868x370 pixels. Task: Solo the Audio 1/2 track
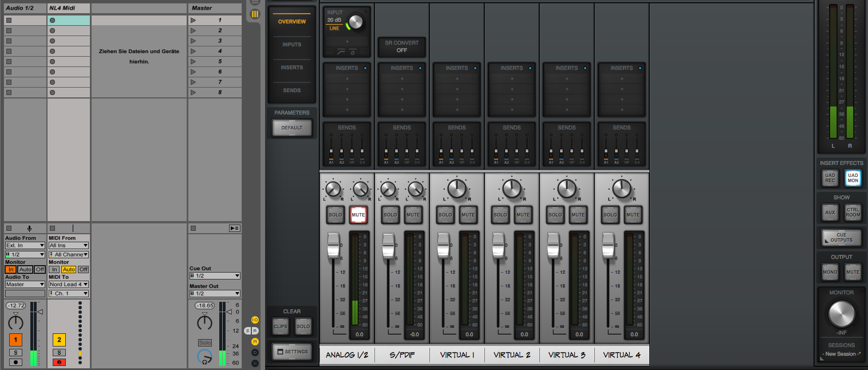tap(16, 352)
